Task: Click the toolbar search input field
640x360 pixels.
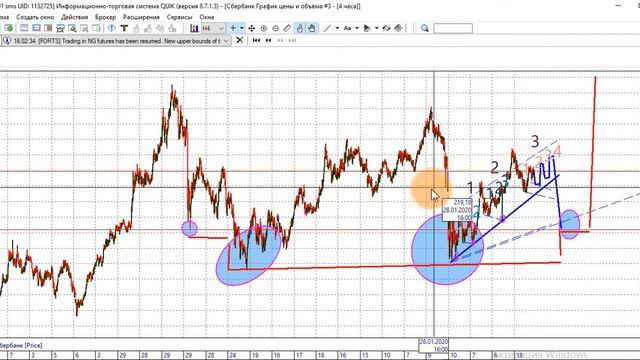Action: coord(453,28)
